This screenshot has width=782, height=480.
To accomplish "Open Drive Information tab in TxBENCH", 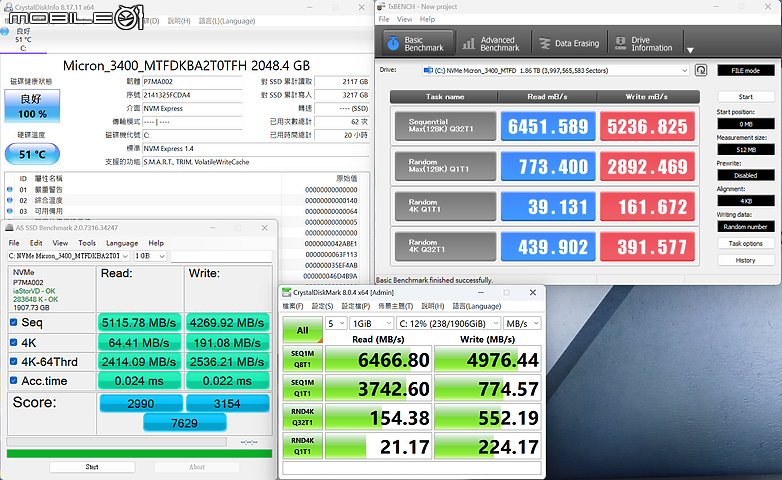I will (645, 43).
